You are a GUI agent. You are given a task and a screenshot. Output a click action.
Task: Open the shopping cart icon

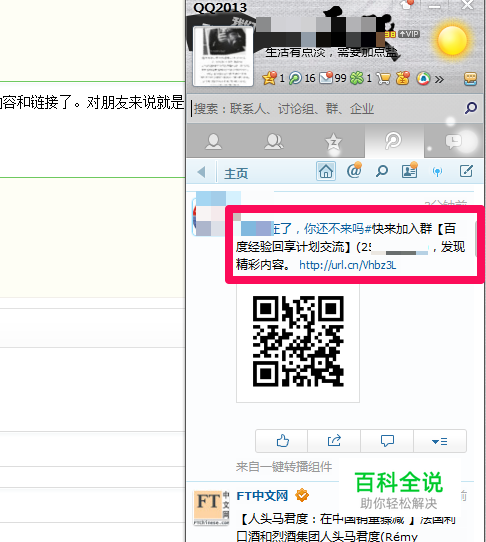(383, 79)
